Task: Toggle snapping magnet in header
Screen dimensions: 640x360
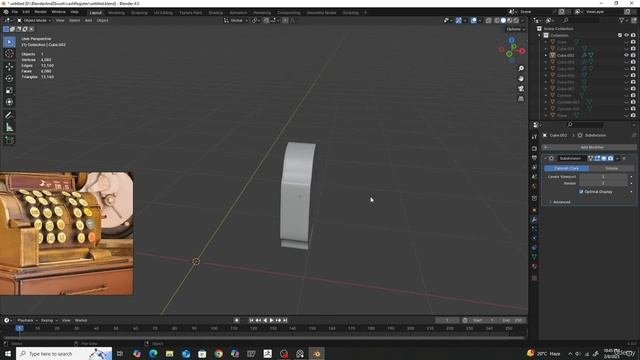Action: click(266, 20)
